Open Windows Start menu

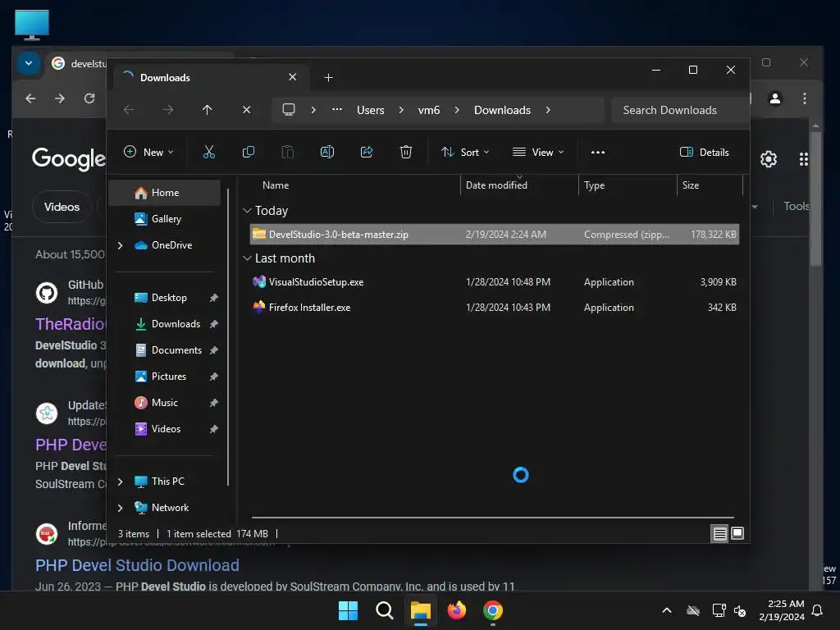[348, 610]
